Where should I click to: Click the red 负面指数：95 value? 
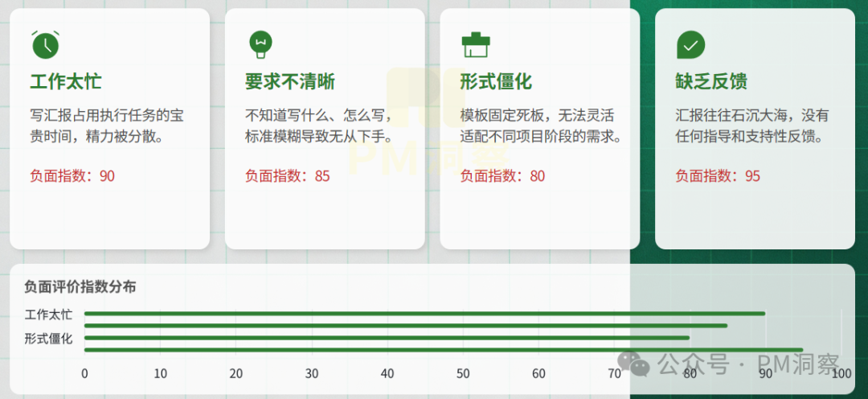pyautogui.click(x=718, y=176)
